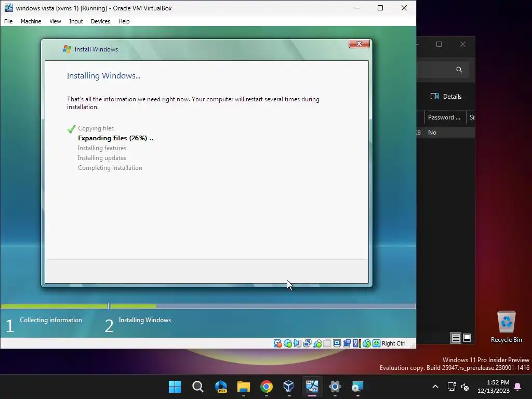
Task: Show hidden system tray icons
Action: click(x=435, y=387)
